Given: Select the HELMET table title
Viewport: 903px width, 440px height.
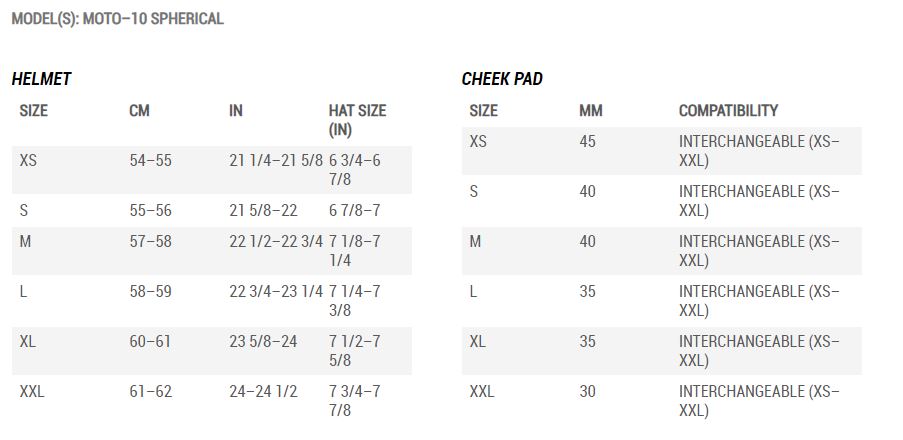Looking at the screenshot, I should (x=41, y=79).
